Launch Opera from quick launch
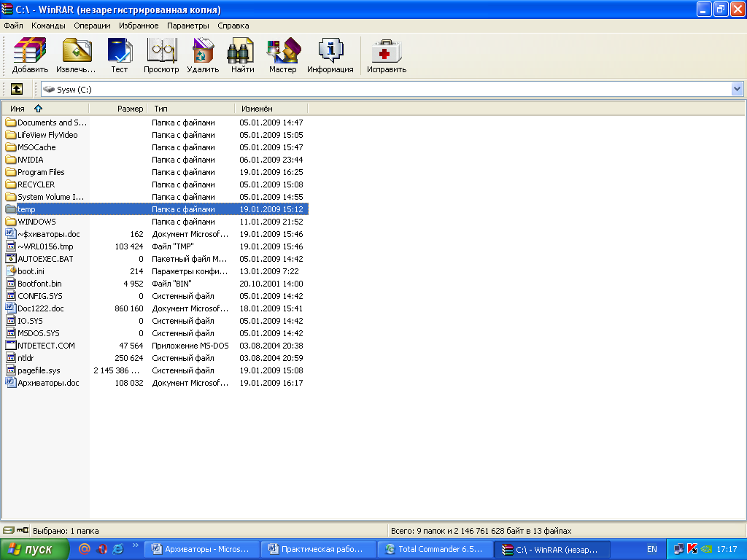The image size is (747, 560). (x=102, y=549)
